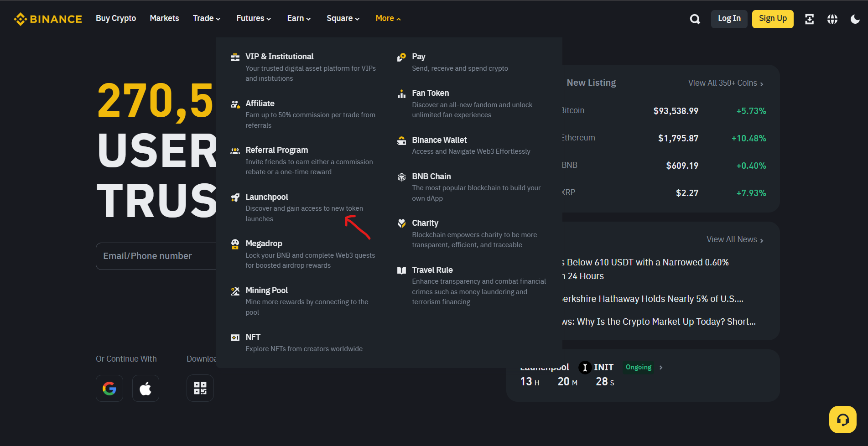This screenshot has width=868, height=446.
Task: Open Binance Wallet menu entry
Action: click(x=439, y=140)
